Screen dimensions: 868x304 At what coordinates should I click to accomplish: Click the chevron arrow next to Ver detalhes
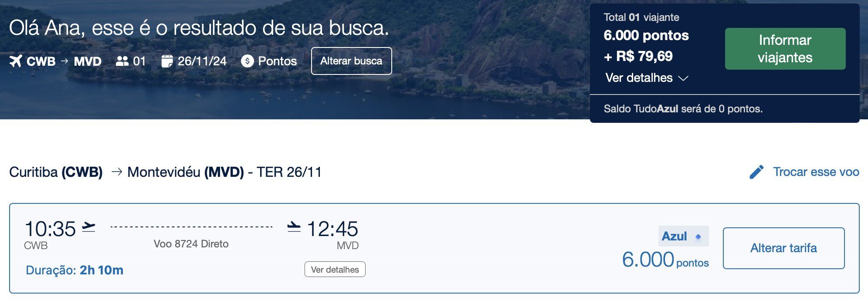point(683,78)
